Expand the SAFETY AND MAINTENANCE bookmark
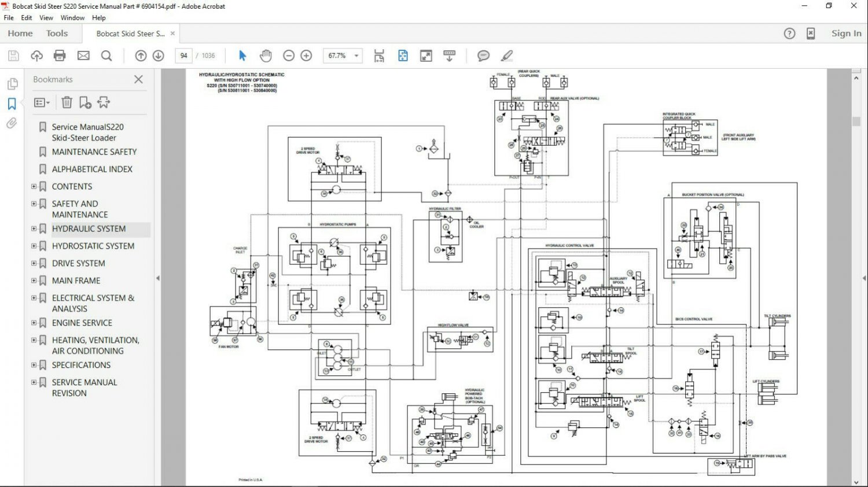Screen dimensions: 868x487 [x=34, y=204]
